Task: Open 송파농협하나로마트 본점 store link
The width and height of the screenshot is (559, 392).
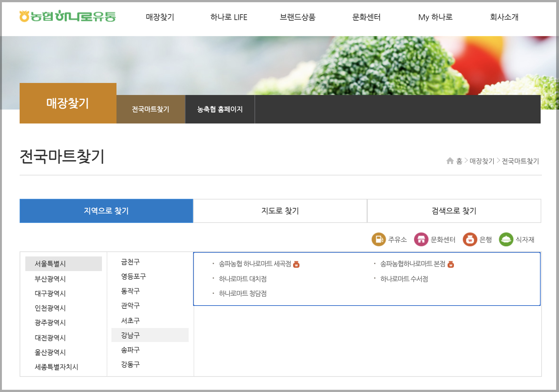Action: 413,264
